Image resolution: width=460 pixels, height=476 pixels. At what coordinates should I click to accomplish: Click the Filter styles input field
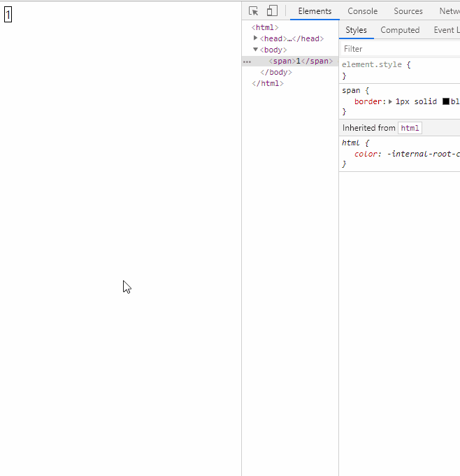tap(401, 49)
